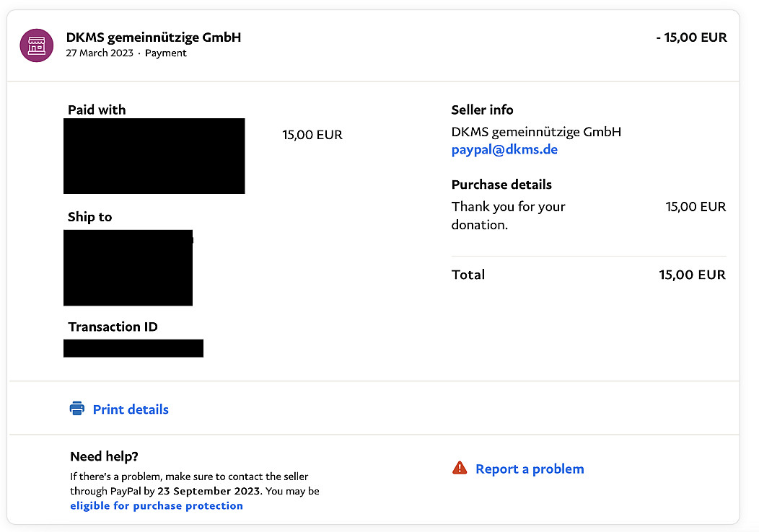Click the purple merchant store icon
The width and height of the screenshot is (759, 532).
[x=36, y=45]
